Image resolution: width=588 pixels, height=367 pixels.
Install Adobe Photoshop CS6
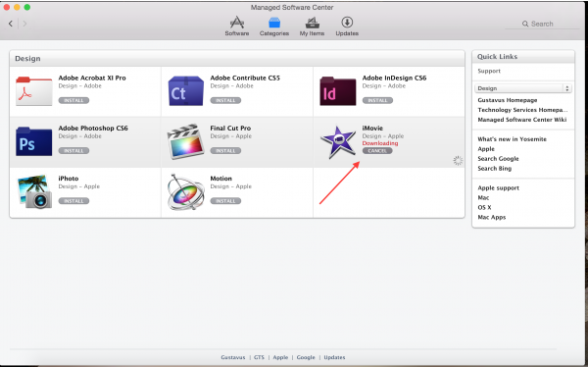(x=73, y=151)
